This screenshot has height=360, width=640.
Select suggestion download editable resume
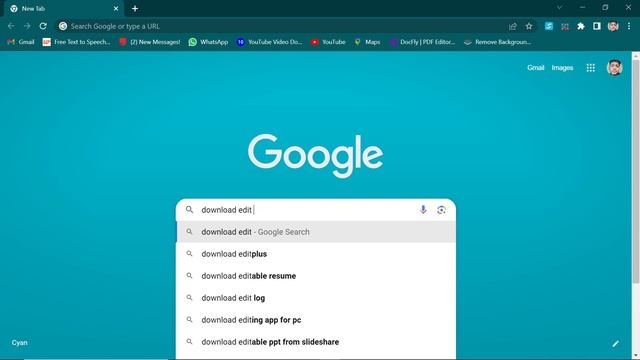(x=316, y=276)
